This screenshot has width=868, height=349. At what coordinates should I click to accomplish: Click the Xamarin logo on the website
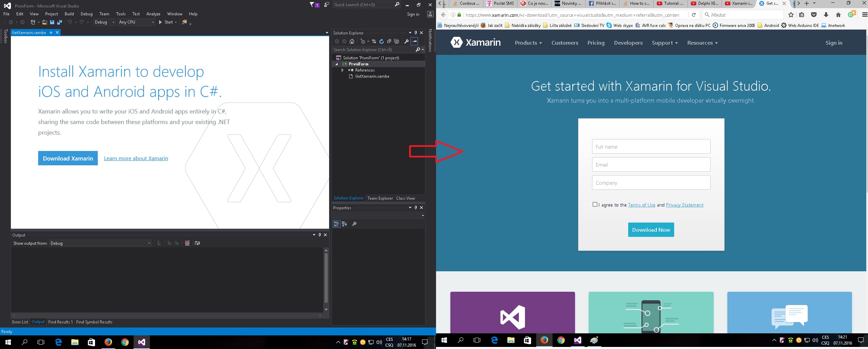click(476, 43)
